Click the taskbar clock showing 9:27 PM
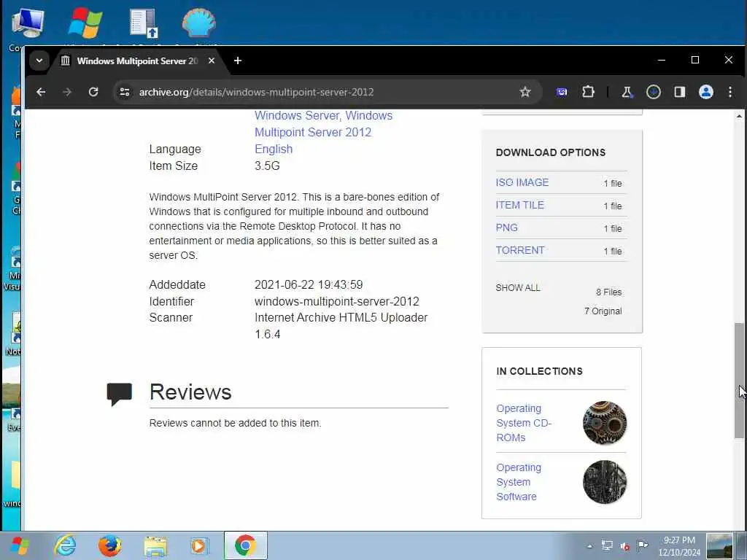The image size is (747, 560). point(679,546)
